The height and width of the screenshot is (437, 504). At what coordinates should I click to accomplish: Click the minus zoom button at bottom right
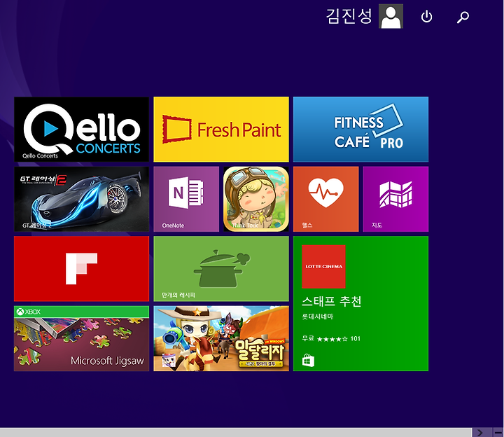[498, 433]
